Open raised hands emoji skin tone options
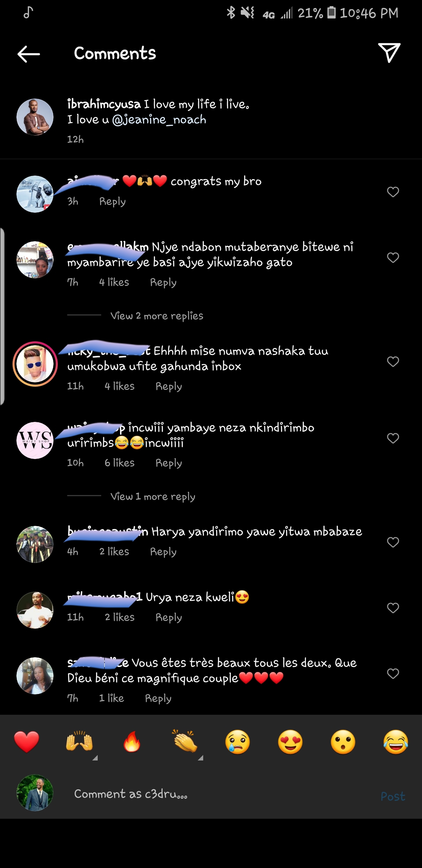The image size is (422, 868). click(80, 742)
